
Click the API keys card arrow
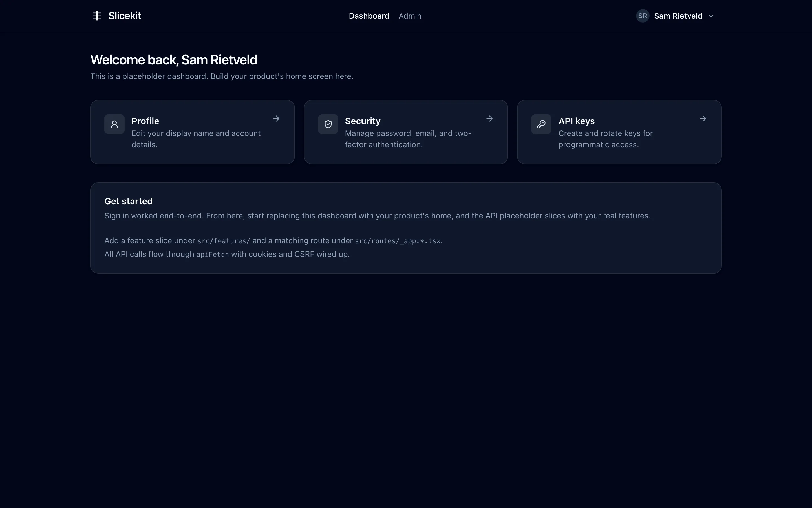703,119
